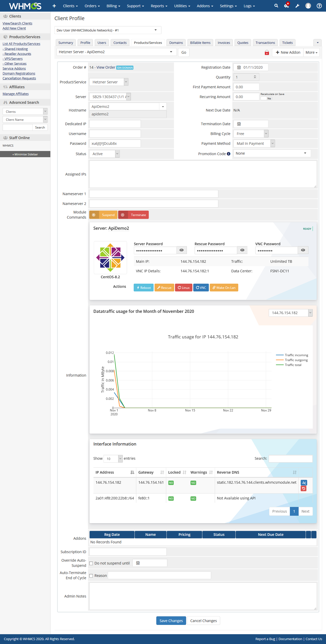Open the Termination Date calendar icon
The image size is (326, 644).
(239, 124)
